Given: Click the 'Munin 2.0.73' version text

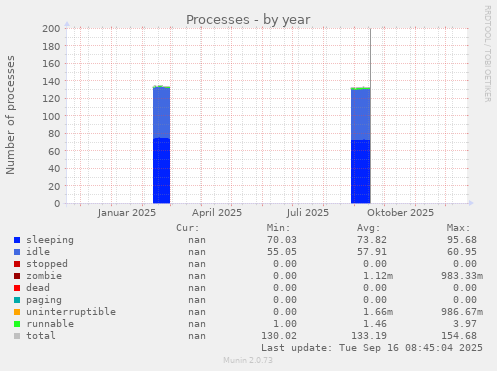Looking at the screenshot, I should pos(248,360).
